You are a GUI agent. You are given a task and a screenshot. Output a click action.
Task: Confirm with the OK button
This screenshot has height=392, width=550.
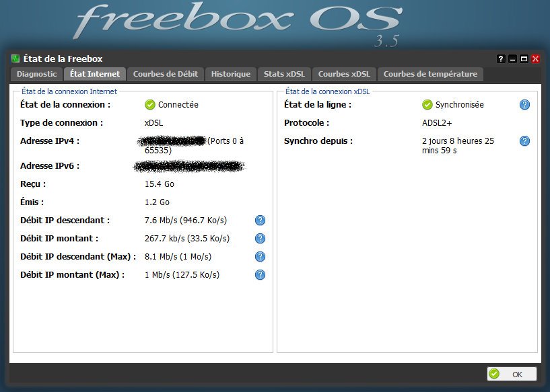coord(512,374)
